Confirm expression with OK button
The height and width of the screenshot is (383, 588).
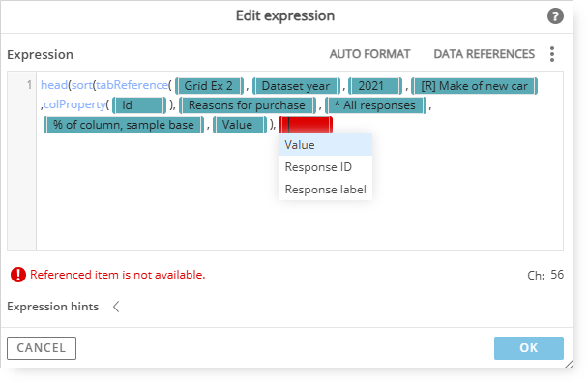click(x=529, y=348)
